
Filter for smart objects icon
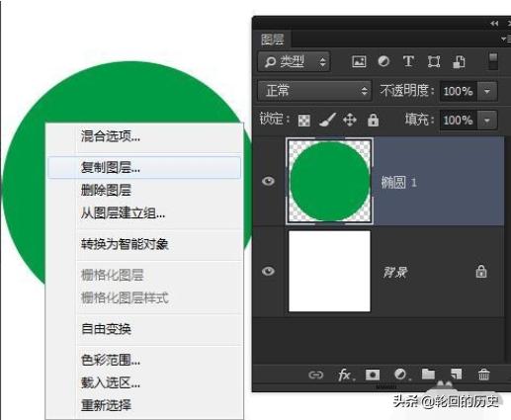coord(459,61)
